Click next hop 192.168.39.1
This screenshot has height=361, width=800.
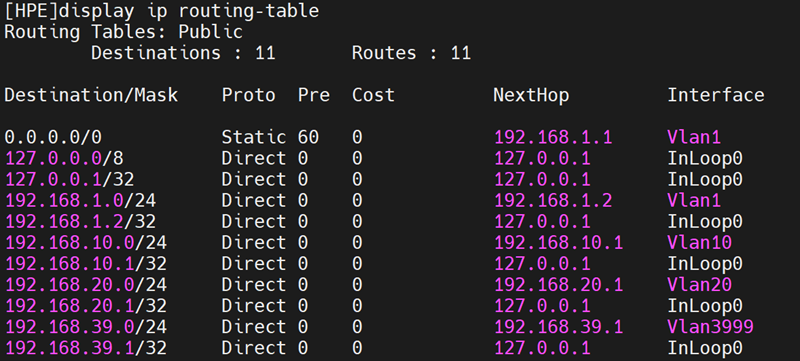(558, 327)
